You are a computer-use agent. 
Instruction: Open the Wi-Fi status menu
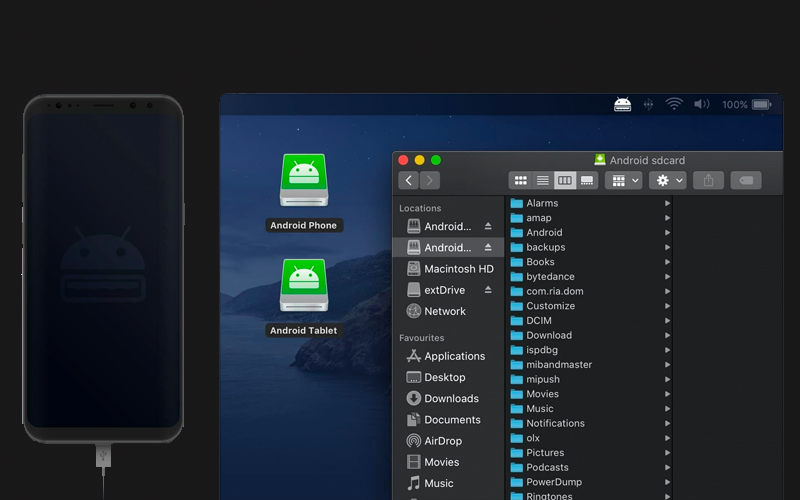(674, 104)
